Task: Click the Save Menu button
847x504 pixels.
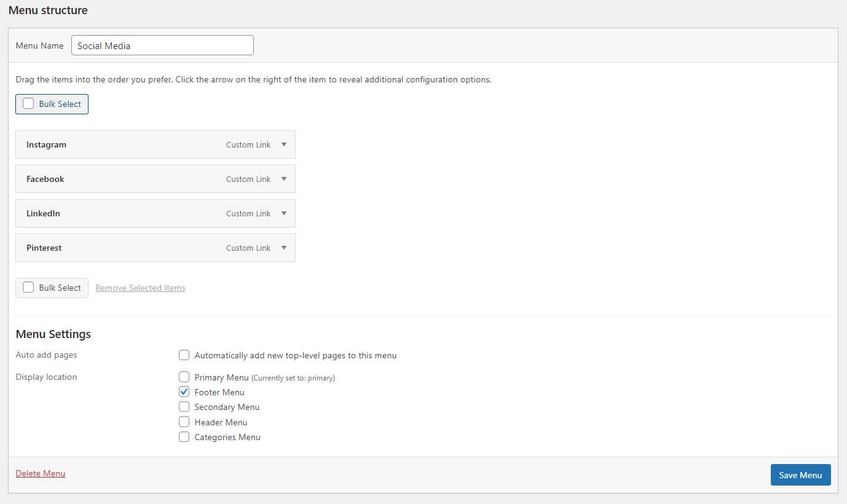Action: 800,475
